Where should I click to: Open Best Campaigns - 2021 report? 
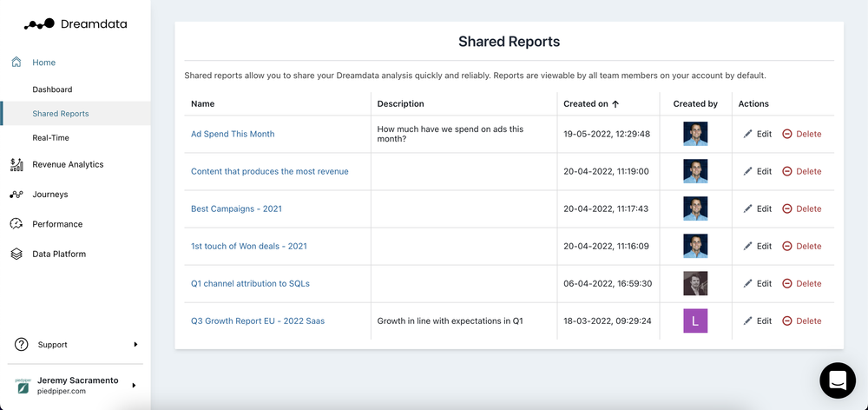(236, 208)
